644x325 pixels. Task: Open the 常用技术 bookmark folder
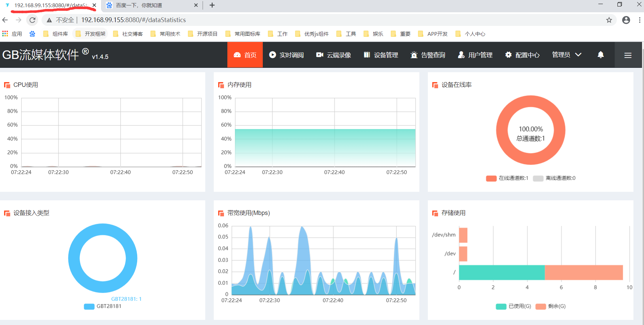165,34
